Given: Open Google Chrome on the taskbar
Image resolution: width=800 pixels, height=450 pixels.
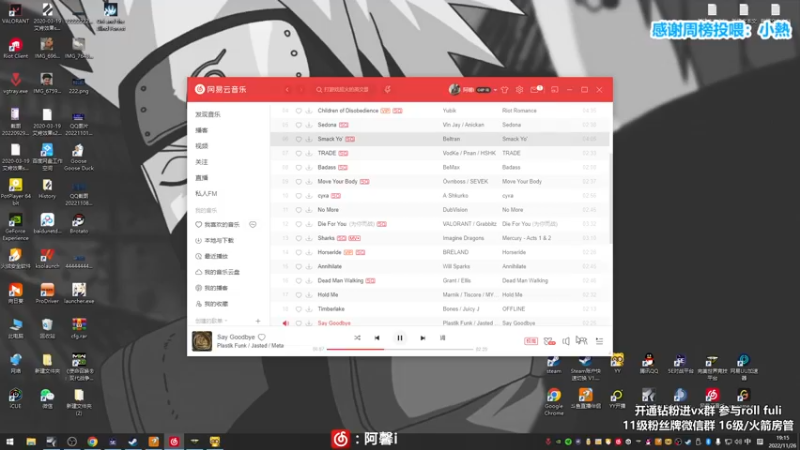Looking at the screenshot, I should tap(92, 442).
